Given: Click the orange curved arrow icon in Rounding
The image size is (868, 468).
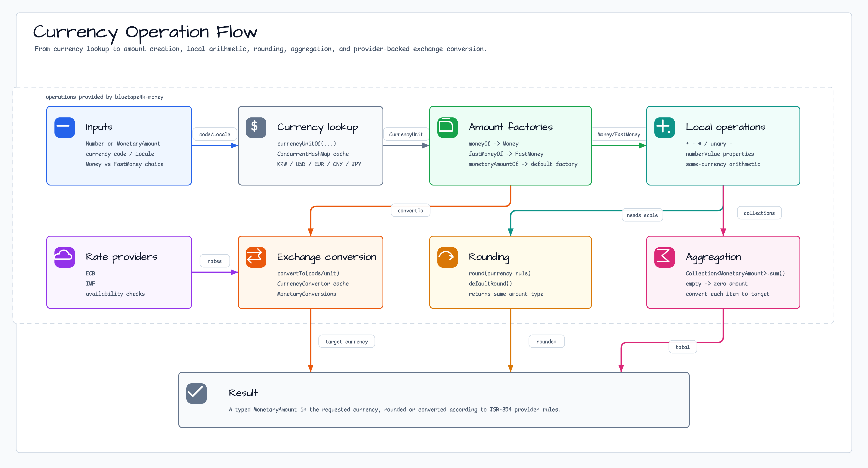Looking at the screenshot, I should (447, 257).
